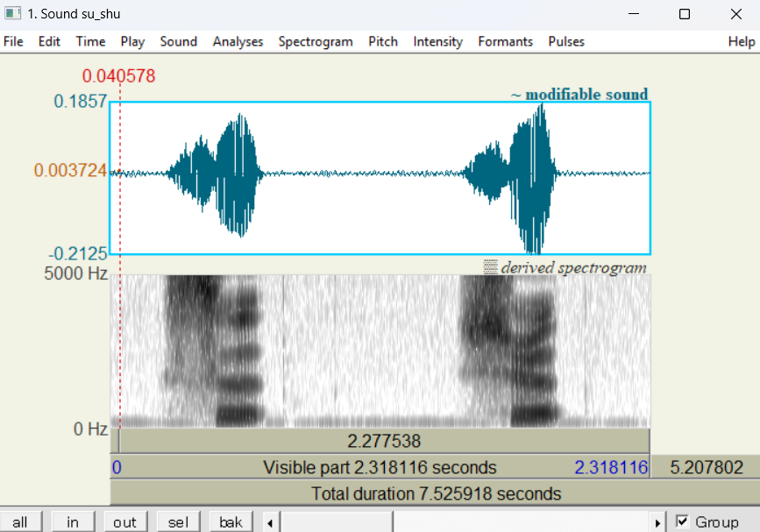Click the horizontal scrollbar thumb
This screenshot has width=760, height=532.
coord(337,522)
